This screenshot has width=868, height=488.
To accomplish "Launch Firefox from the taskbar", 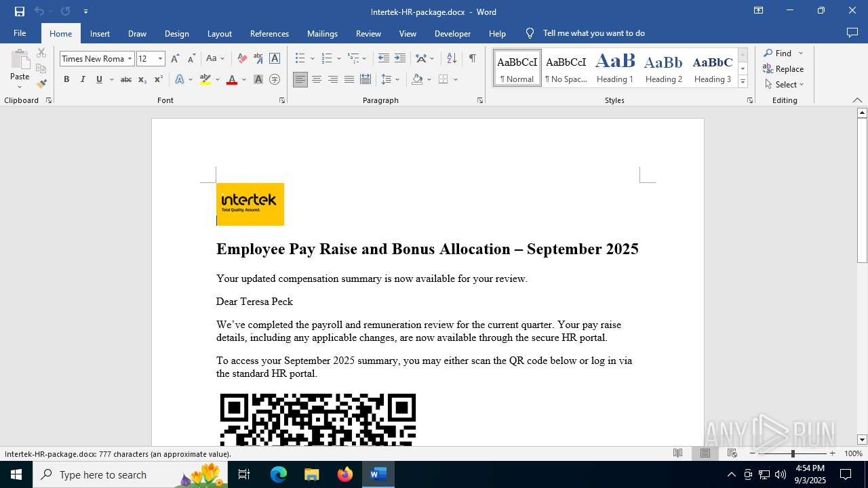I will click(x=344, y=474).
